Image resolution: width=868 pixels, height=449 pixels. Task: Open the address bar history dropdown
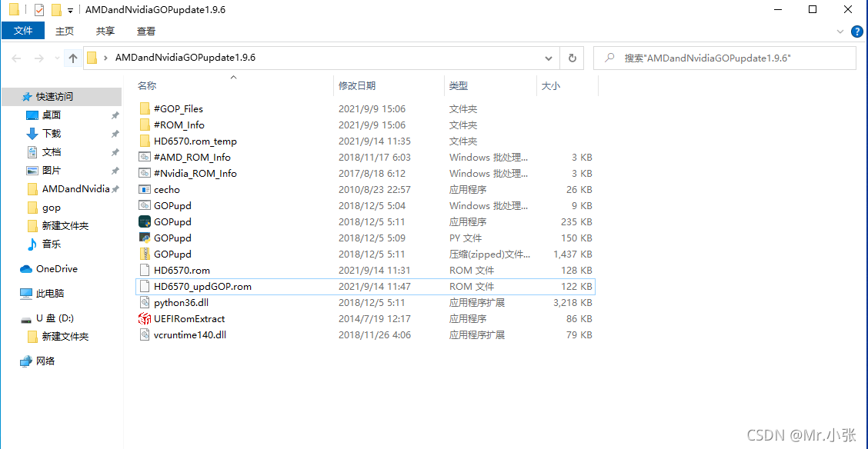tap(549, 58)
